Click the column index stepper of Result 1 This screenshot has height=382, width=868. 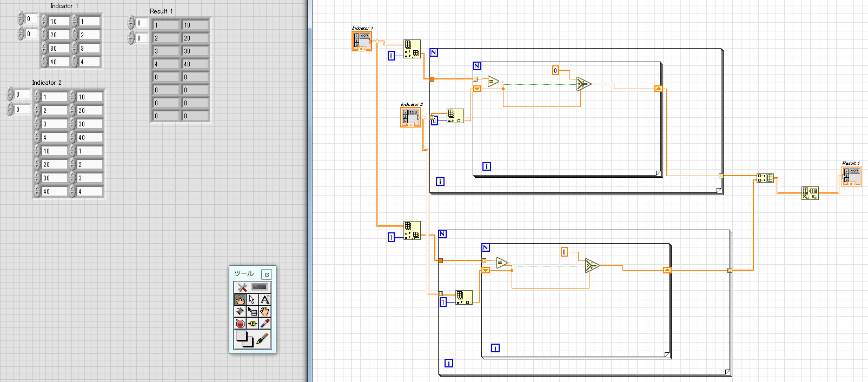click(131, 38)
